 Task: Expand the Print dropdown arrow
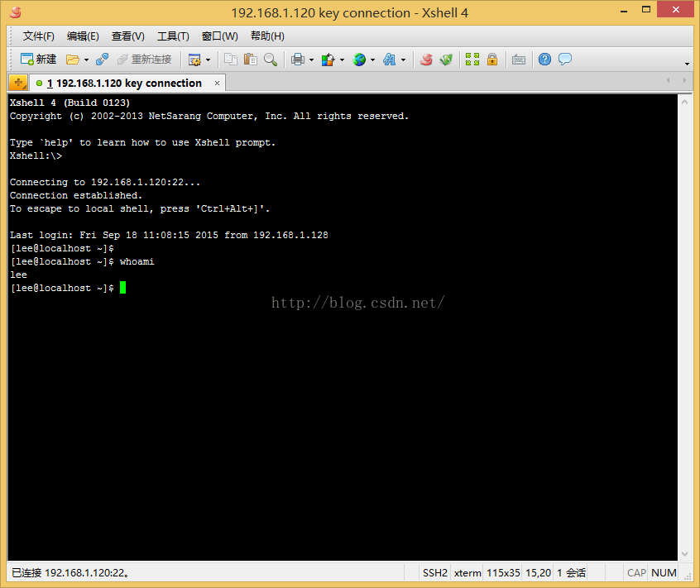312,60
